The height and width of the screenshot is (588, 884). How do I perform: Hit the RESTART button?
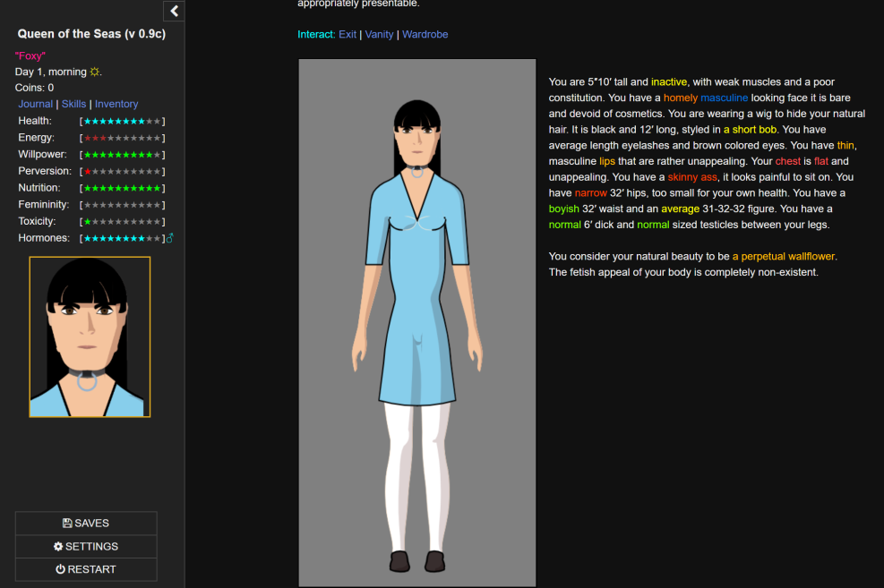(86, 569)
